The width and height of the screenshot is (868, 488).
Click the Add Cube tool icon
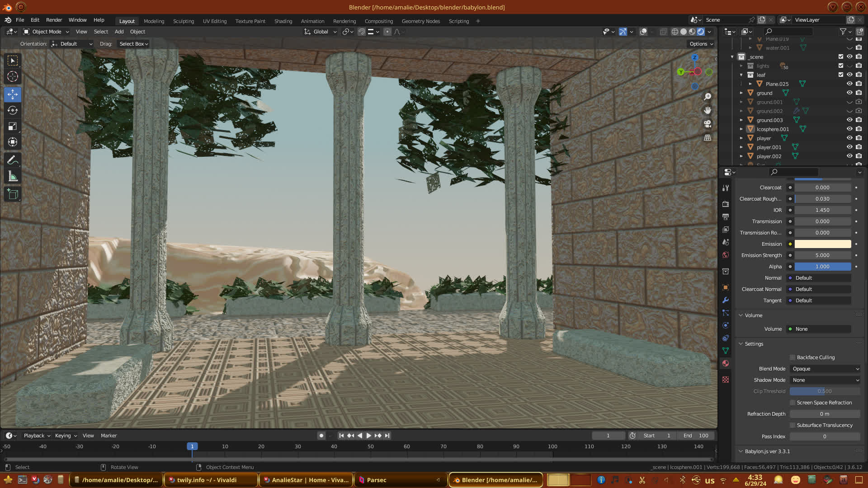click(13, 194)
